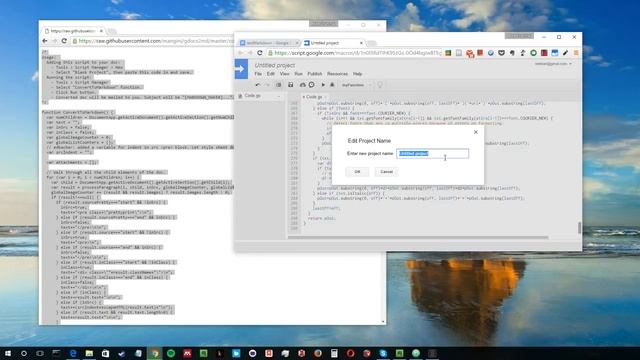640x360 pixels.
Task: Click the lightbulb icon in script toolbar
Action: (380, 85)
